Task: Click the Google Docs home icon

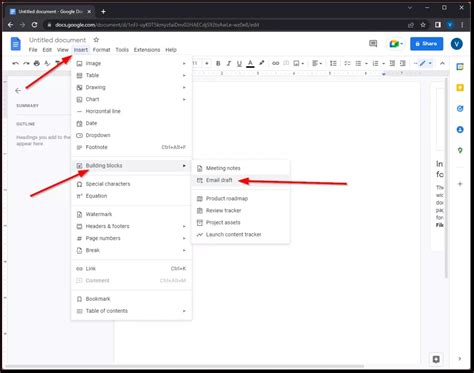Action: pos(16,44)
